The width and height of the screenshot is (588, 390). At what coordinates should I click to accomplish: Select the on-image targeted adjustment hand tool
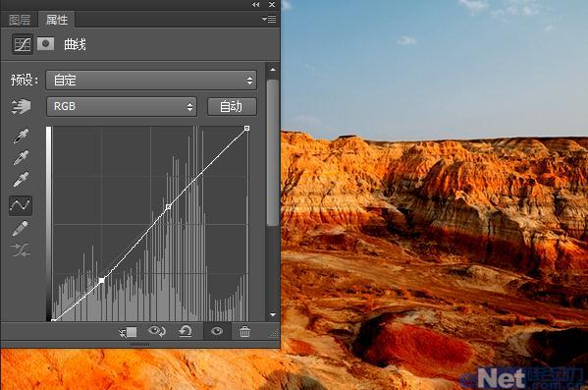[21, 107]
